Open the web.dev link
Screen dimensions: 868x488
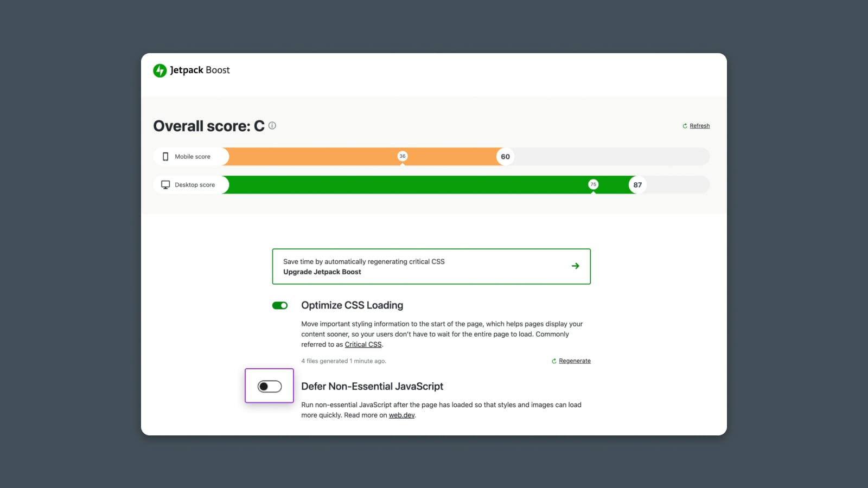click(x=401, y=415)
